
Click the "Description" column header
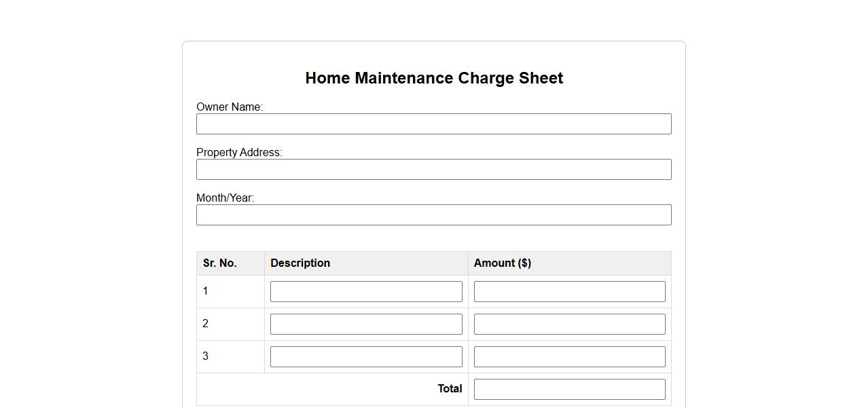pos(300,263)
